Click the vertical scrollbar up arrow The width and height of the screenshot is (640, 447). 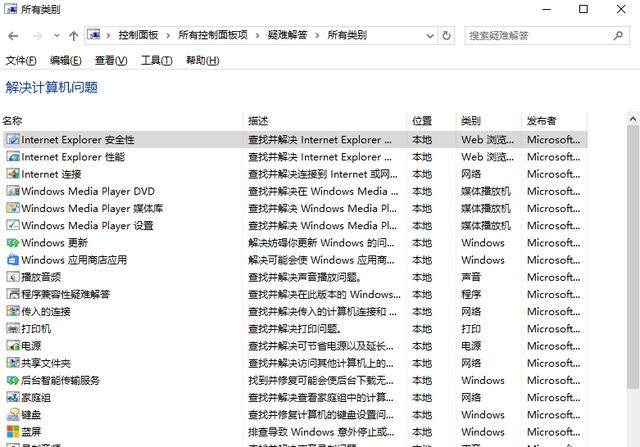coord(633,119)
